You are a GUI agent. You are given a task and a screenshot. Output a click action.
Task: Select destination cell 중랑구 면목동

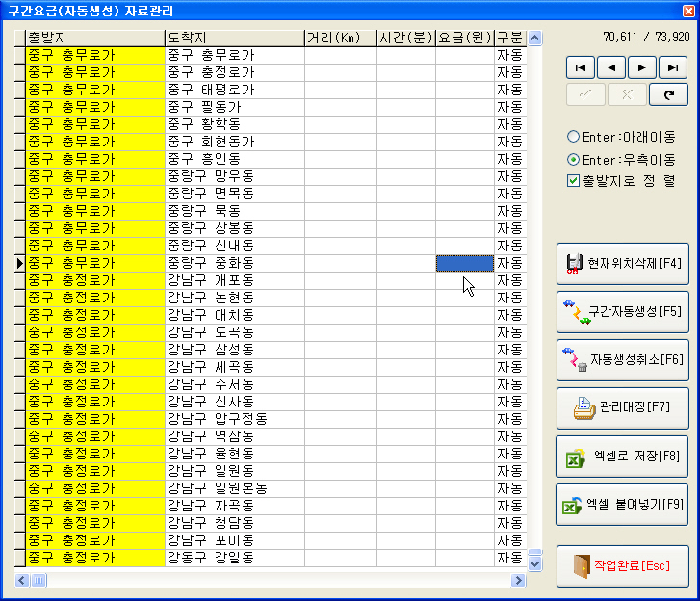(235, 194)
